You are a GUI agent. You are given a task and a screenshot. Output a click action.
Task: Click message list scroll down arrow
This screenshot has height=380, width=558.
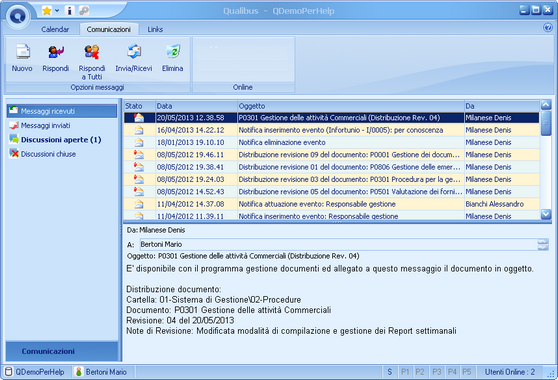click(546, 214)
